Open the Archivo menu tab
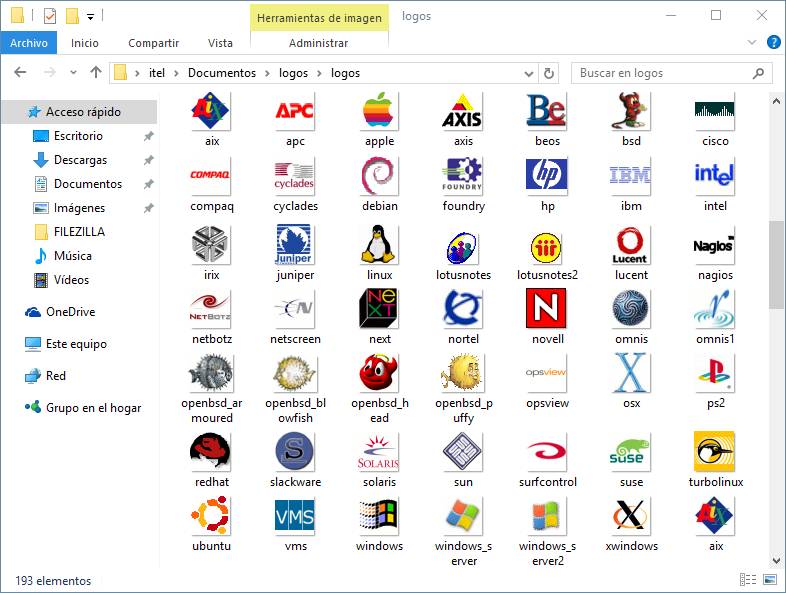This screenshot has width=786, height=593. coord(29,43)
